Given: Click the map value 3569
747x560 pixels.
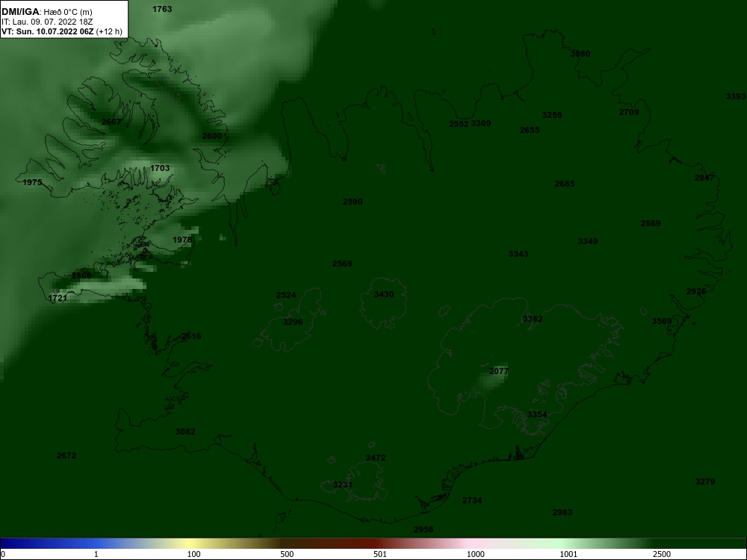Looking at the screenshot, I should pyautogui.click(x=662, y=321).
